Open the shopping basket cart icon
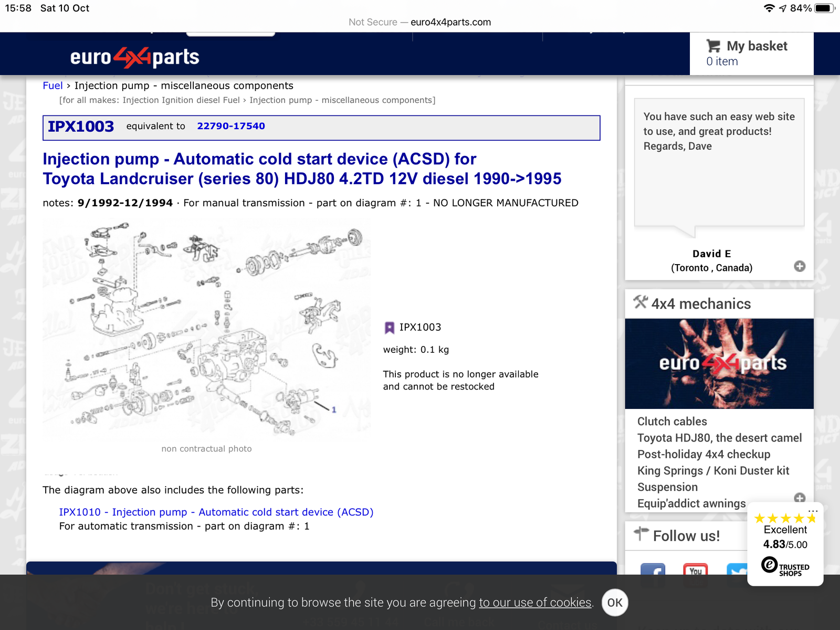This screenshot has height=630, width=840. point(713,46)
